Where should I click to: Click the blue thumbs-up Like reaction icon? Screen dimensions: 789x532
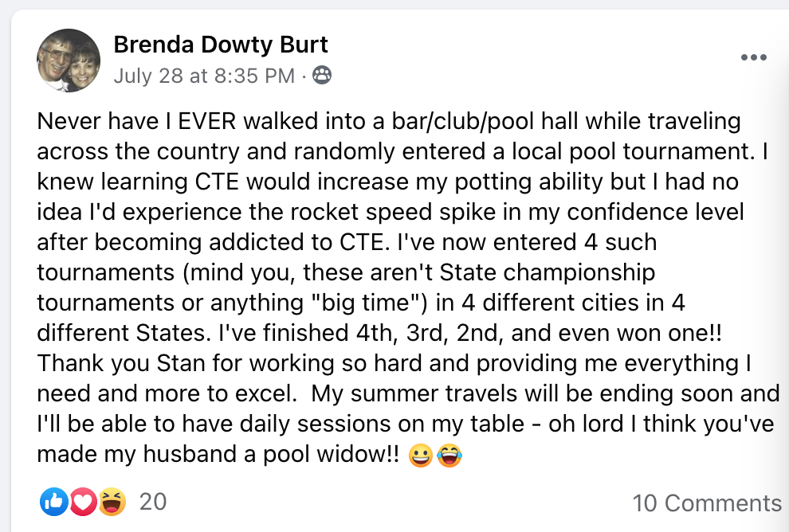click(54, 501)
